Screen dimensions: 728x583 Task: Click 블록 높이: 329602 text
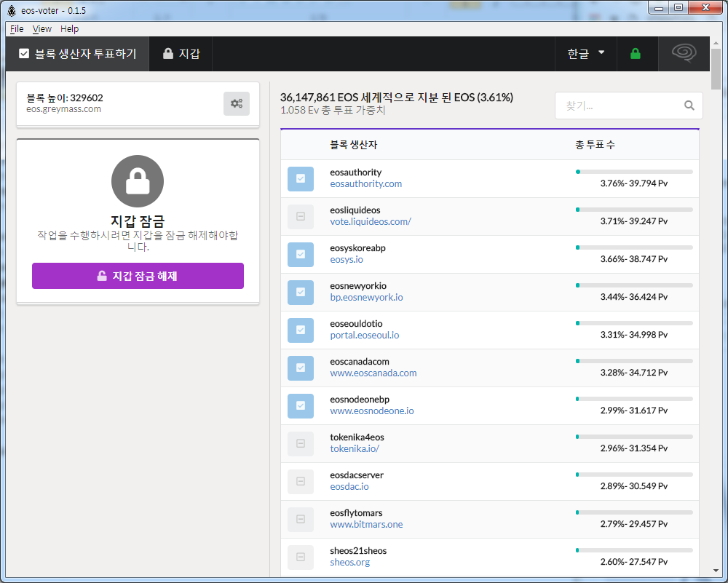pos(65,98)
